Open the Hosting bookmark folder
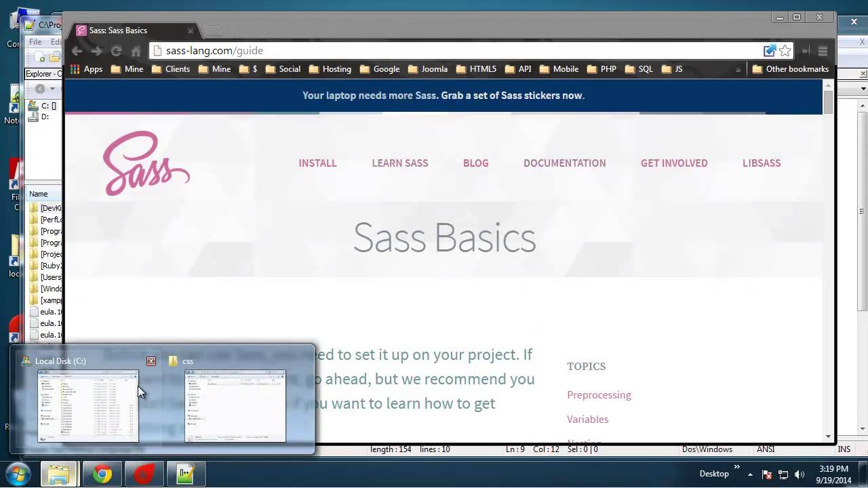868x488 pixels. coord(330,69)
